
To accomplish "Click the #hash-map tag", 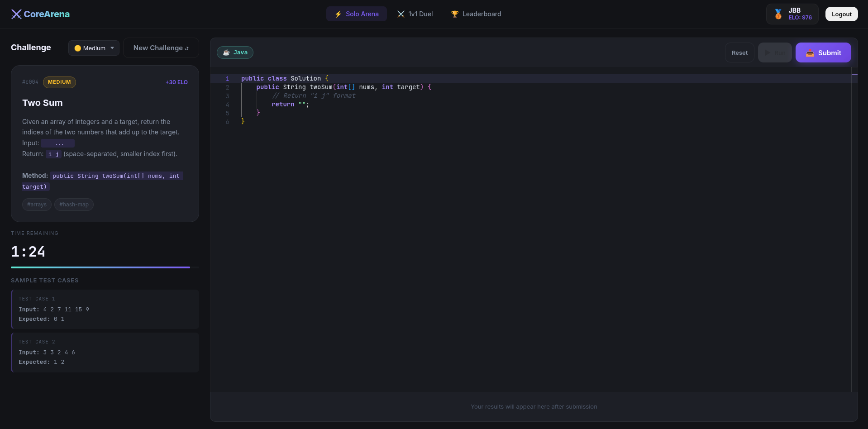I will coord(74,205).
